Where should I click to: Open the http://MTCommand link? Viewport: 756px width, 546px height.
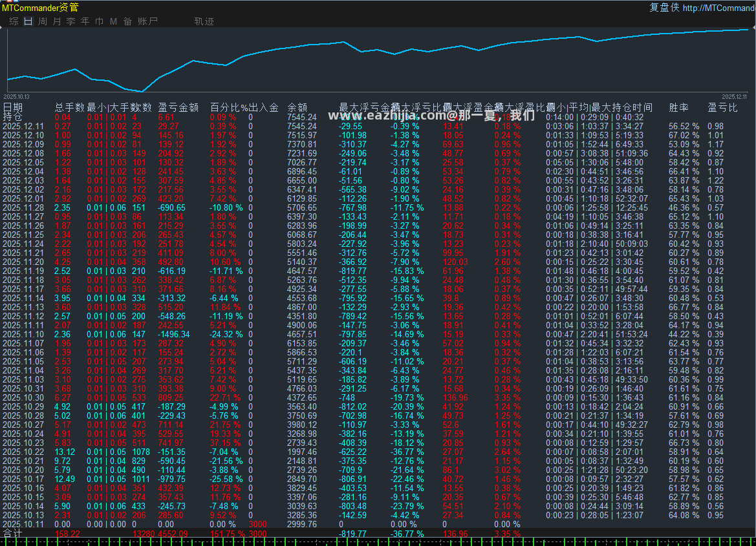(719, 8)
